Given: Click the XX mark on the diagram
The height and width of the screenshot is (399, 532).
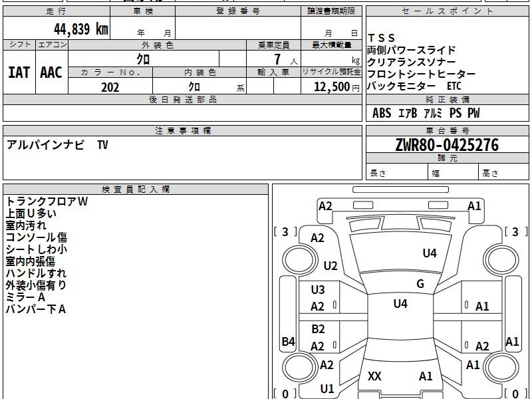Looking at the screenshot, I should 374,376.
